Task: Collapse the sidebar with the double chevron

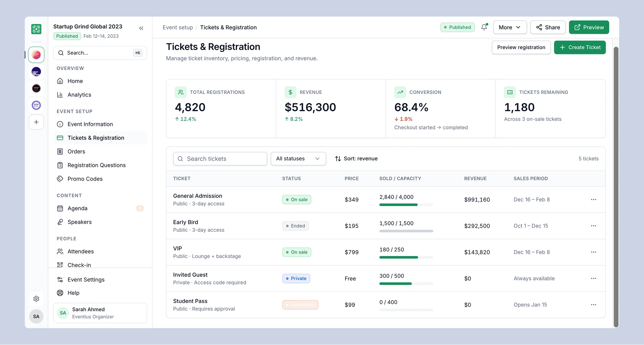Action: [141, 28]
